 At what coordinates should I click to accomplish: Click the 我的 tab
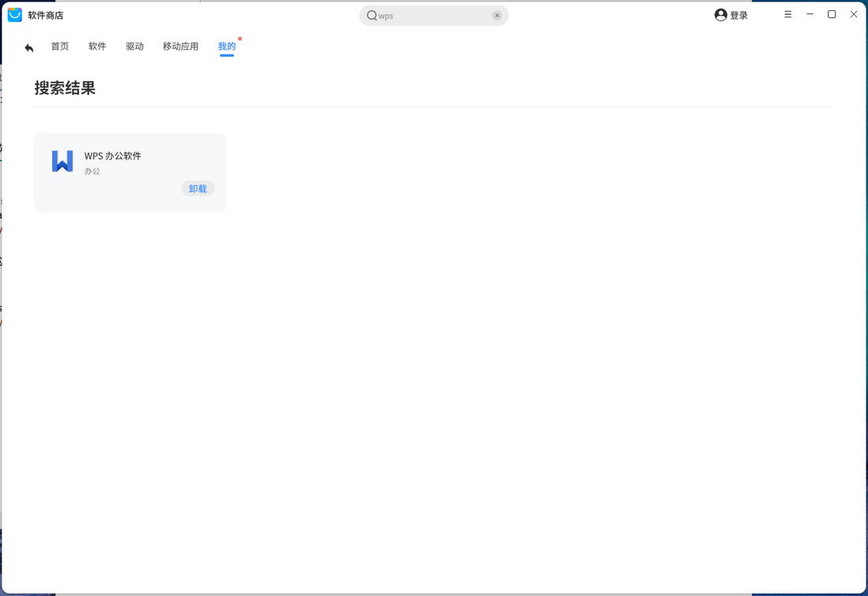[227, 47]
